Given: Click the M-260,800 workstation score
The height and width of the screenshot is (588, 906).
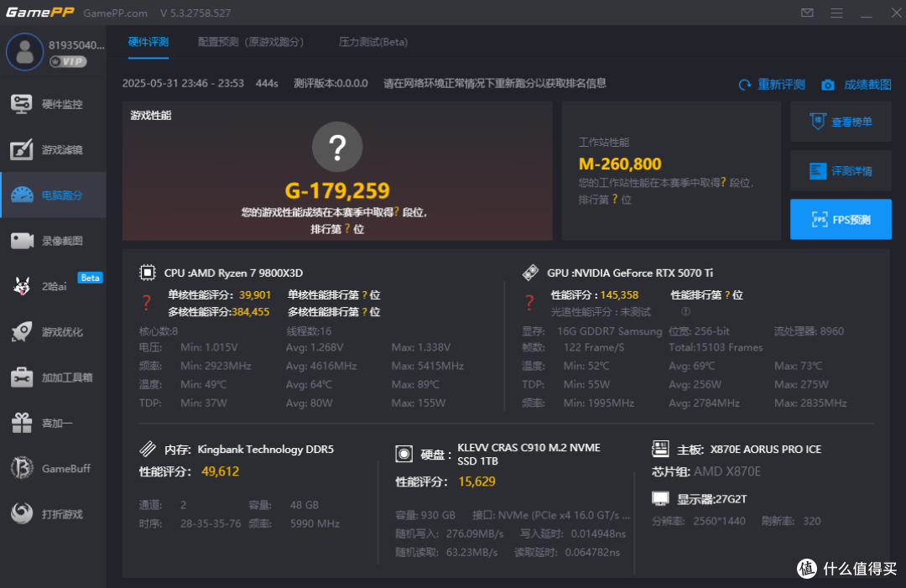Looking at the screenshot, I should point(620,164).
